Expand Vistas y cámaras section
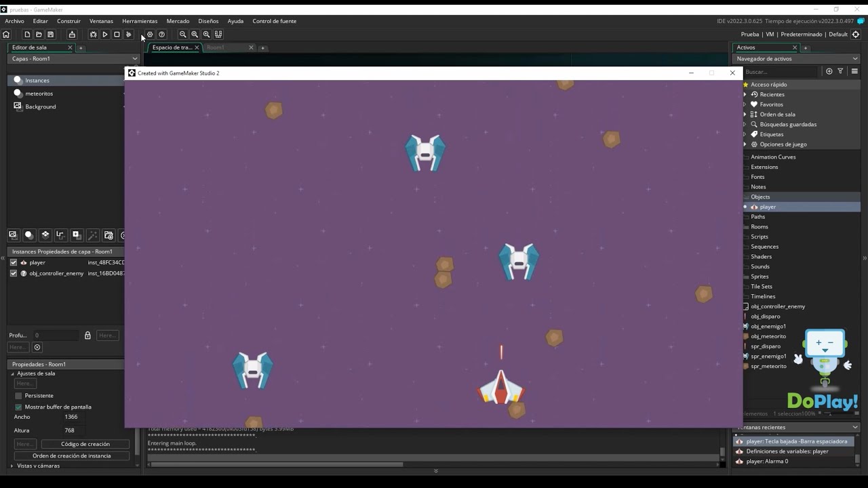Viewport: 868px width, 488px height. (12, 466)
